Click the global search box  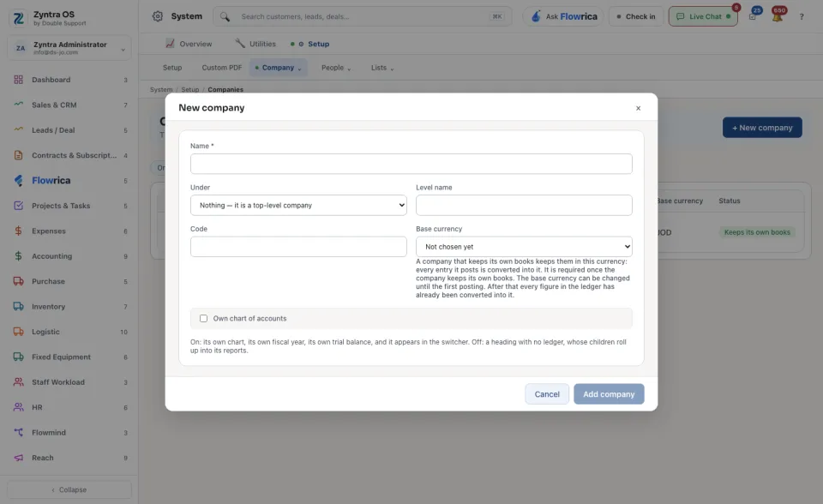362,17
